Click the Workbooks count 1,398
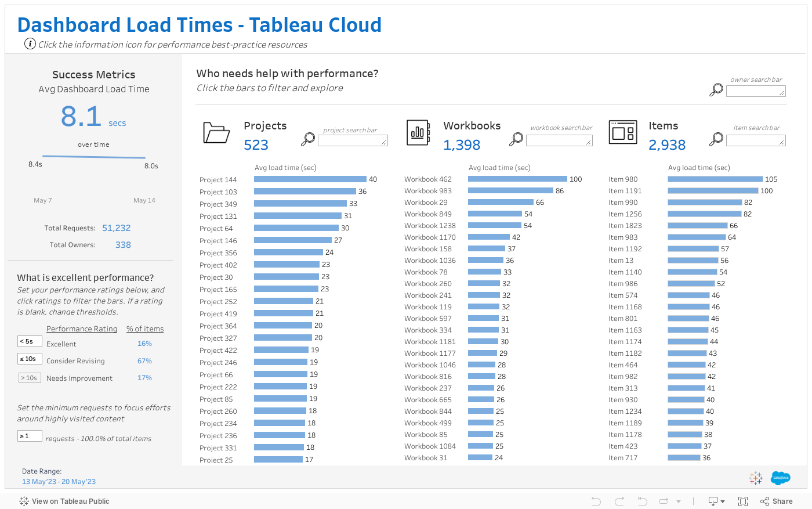 pos(462,145)
